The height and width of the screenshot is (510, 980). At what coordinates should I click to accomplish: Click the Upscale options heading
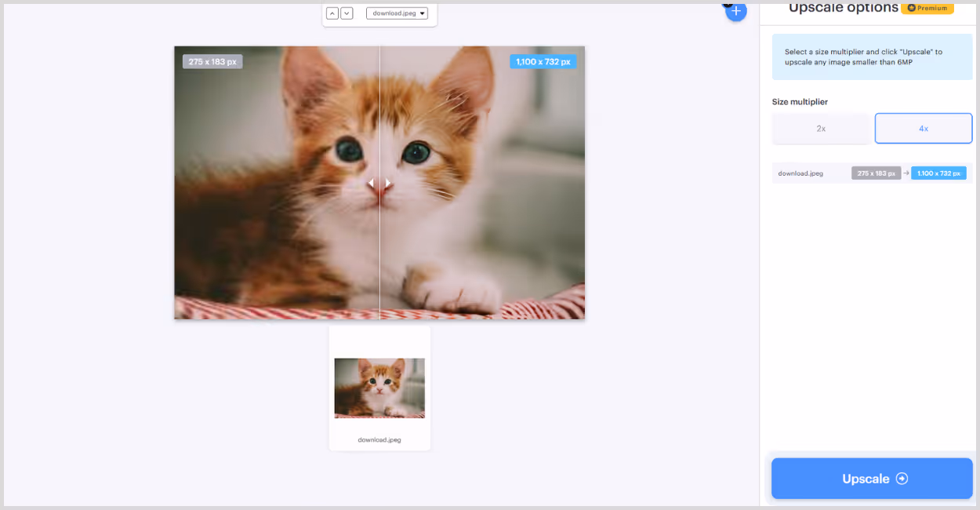843,8
